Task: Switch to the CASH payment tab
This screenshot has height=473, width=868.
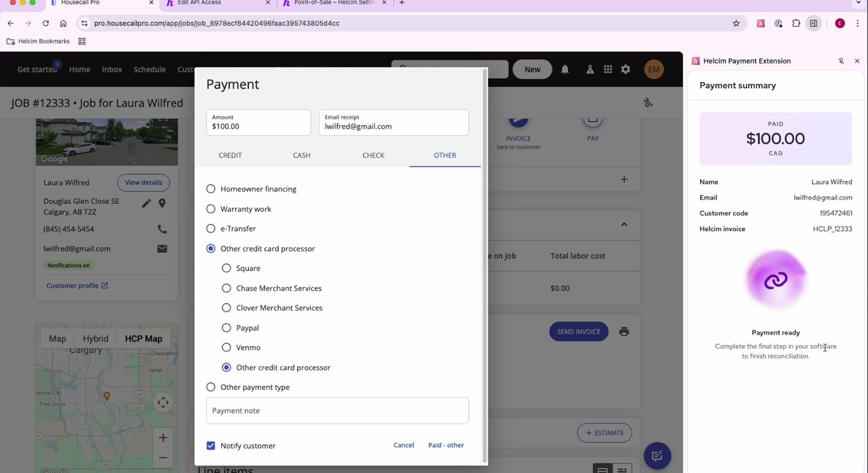Action: click(301, 155)
